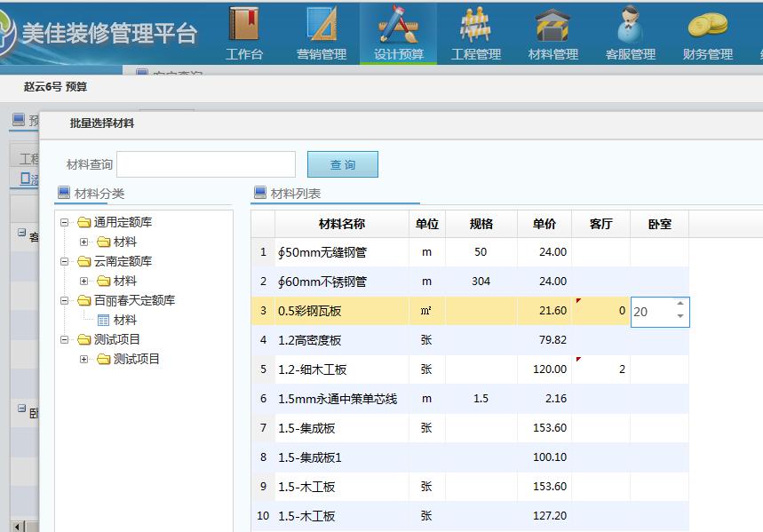
Task: Expand 材料 folder under 云南定额库
Action: point(84,281)
